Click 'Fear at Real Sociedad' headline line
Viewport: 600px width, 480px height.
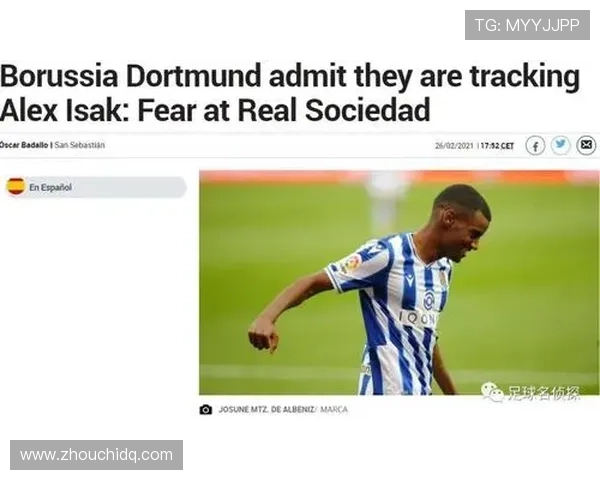point(284,110)
